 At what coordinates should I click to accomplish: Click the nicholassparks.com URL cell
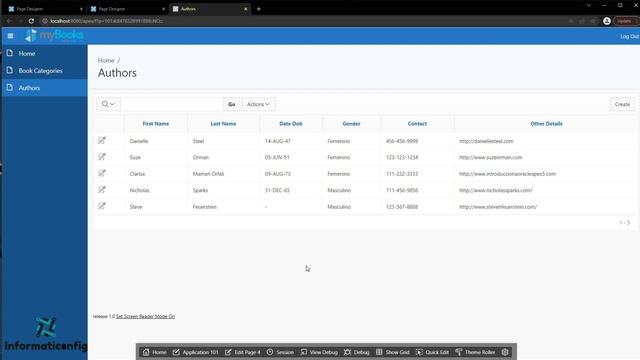click(496, 190)
